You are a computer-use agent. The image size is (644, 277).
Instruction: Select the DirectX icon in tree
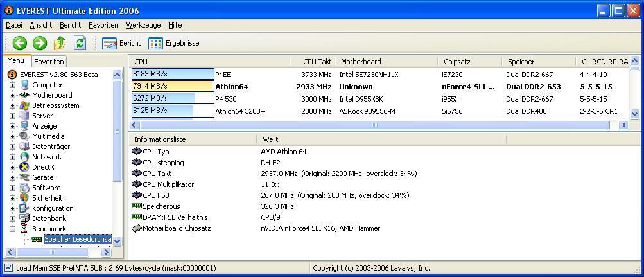click(x=24, y=167)
